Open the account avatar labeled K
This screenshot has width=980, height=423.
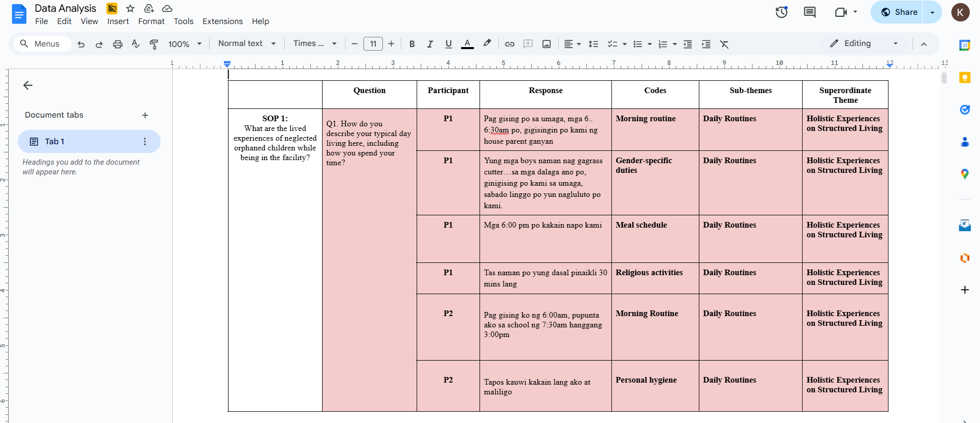[961, 12]
